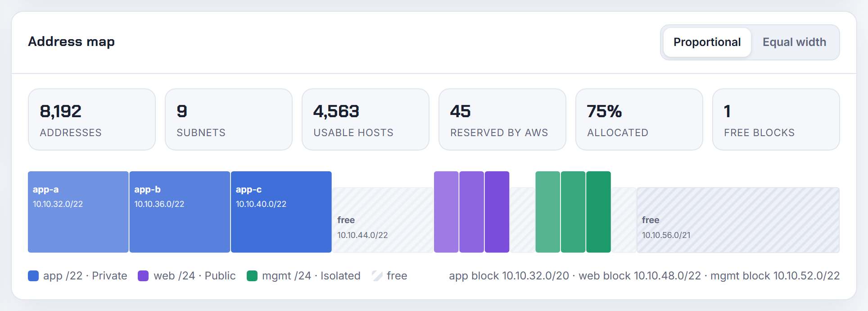
Task: Click the free 10.10.56.0/21 block
Action: pyautogui.click(x=738, y=220)
